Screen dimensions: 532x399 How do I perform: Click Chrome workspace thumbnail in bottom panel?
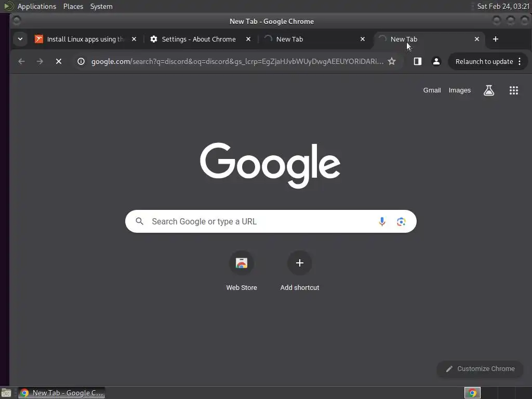(472, 393)
